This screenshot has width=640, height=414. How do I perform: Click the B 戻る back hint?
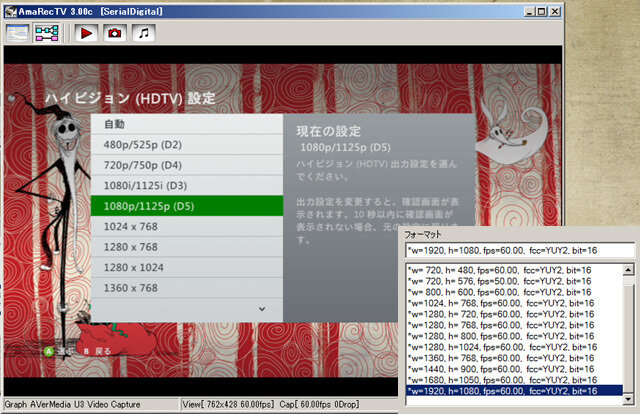tap(97, 351)
